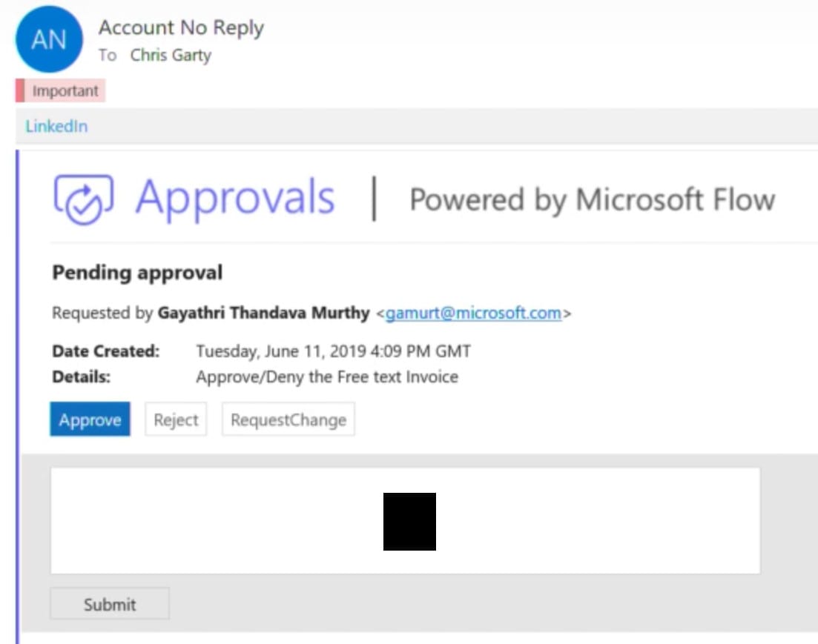Image resolution: width=818 pixels, height=644 pixels.
Task: Click the Important category tag
Action: pos(65,91)
